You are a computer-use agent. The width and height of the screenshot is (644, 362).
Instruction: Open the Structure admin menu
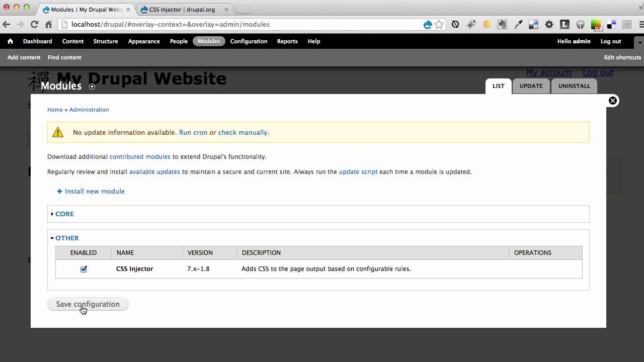pos(106,41)
